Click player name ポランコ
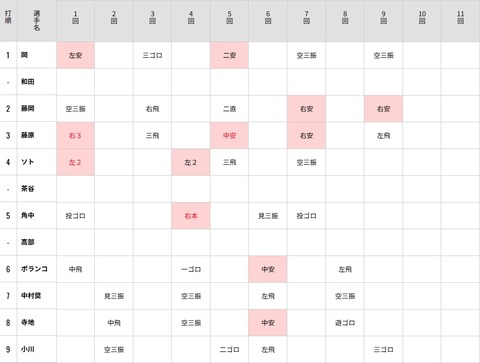Screen dimensions: 480x363 click(x=34, y=269)
